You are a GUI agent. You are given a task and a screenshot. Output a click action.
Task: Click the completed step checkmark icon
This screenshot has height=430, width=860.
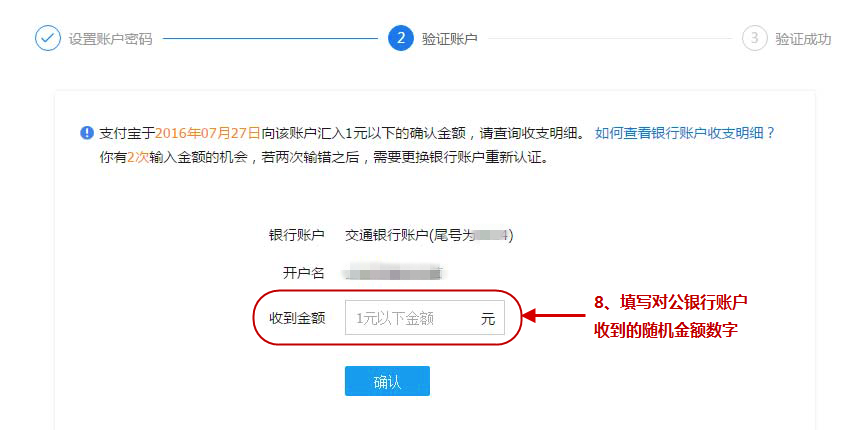tap(48, 38)
